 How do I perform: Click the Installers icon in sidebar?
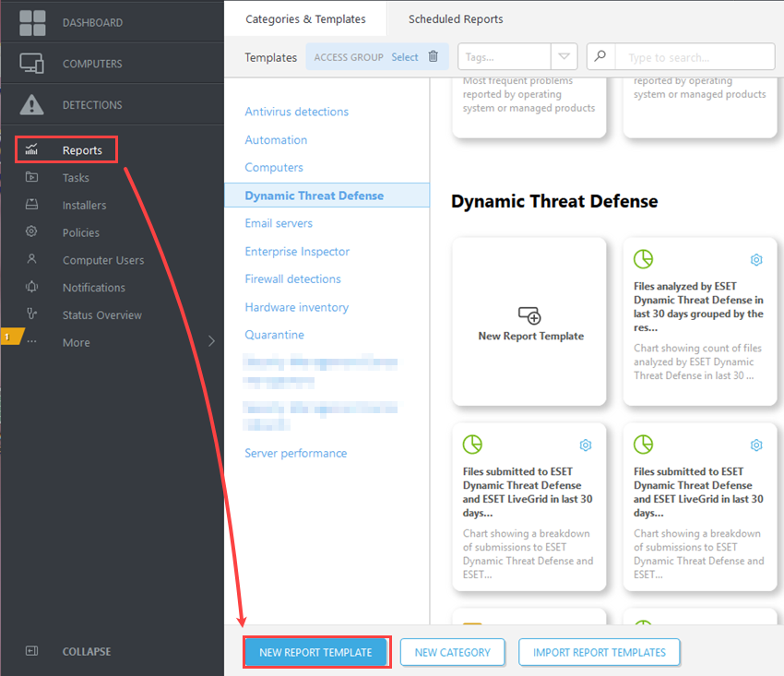(31, 205)
